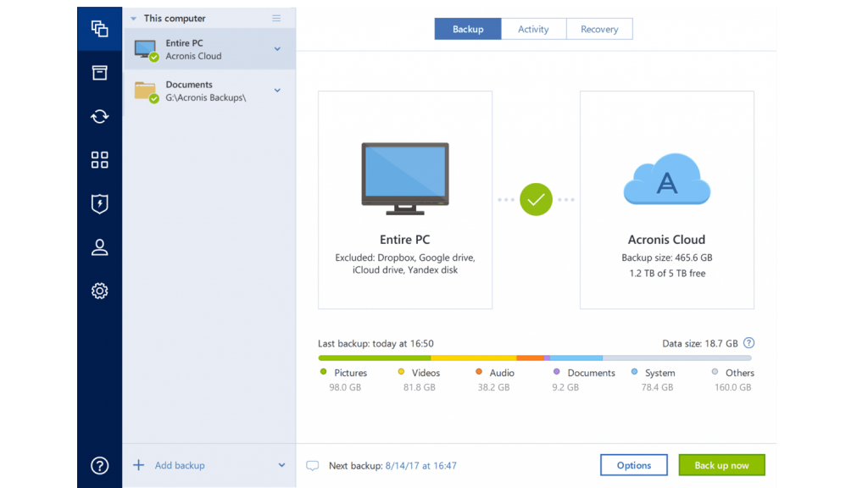Click the "81.8 GB" Videos value

[419, 387]
